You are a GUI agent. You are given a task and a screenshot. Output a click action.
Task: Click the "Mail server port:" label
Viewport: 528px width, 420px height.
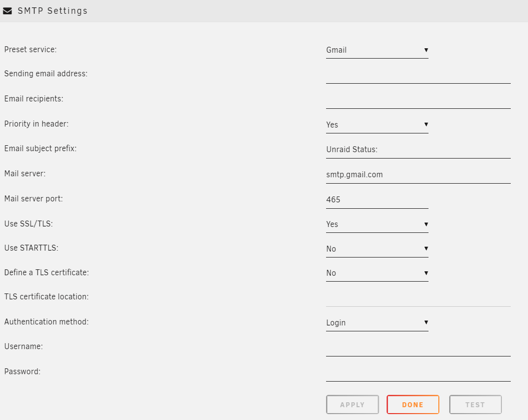(33, 199)
